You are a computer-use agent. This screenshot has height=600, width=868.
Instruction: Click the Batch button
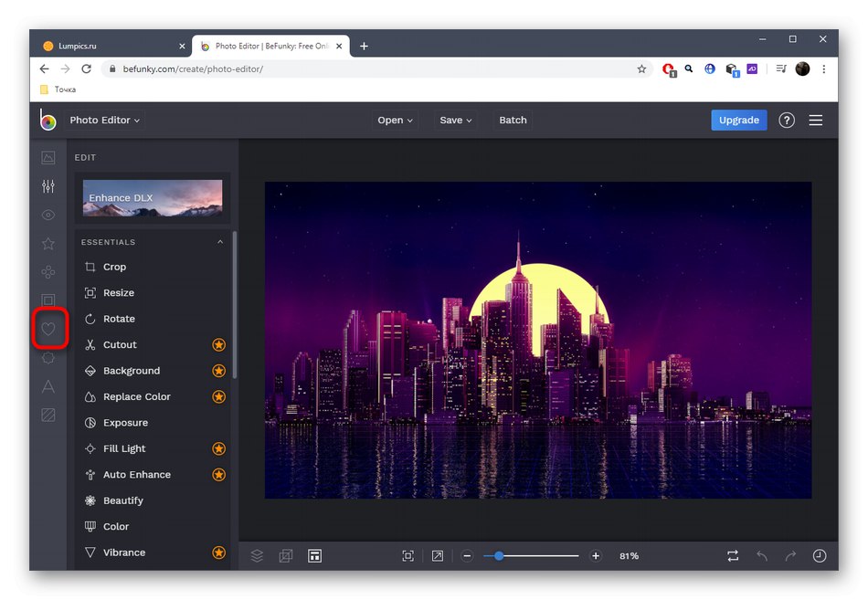click(x=513, y=120)
